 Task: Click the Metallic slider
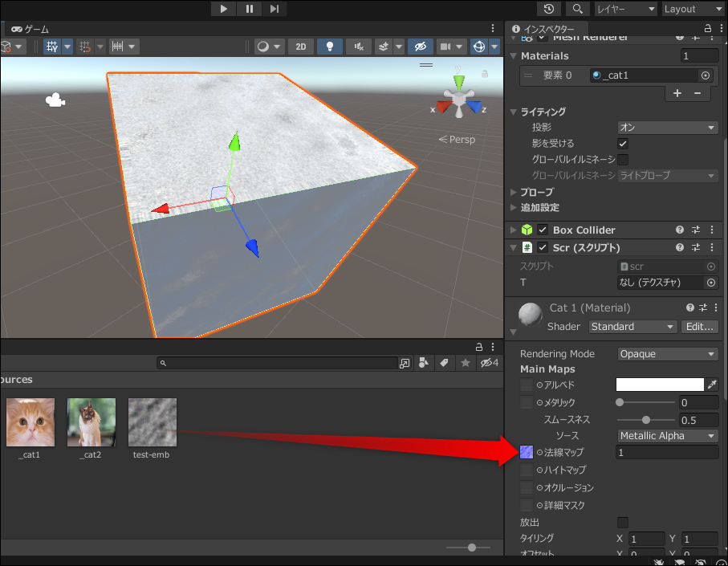tap(645, 402)
